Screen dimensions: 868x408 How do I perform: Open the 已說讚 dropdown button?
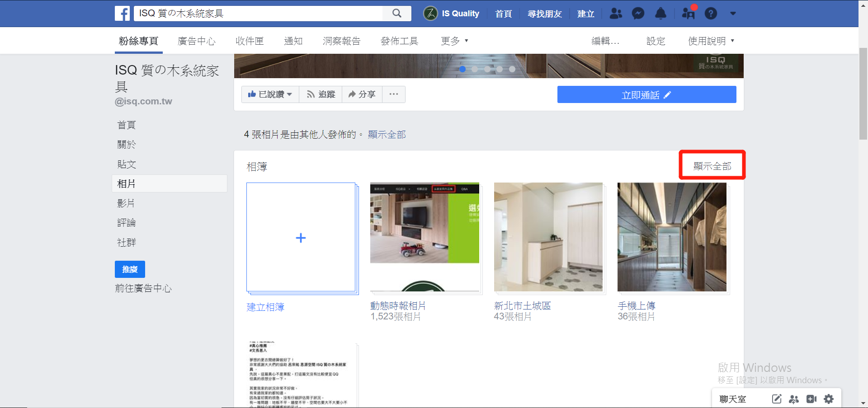[270, 94]
